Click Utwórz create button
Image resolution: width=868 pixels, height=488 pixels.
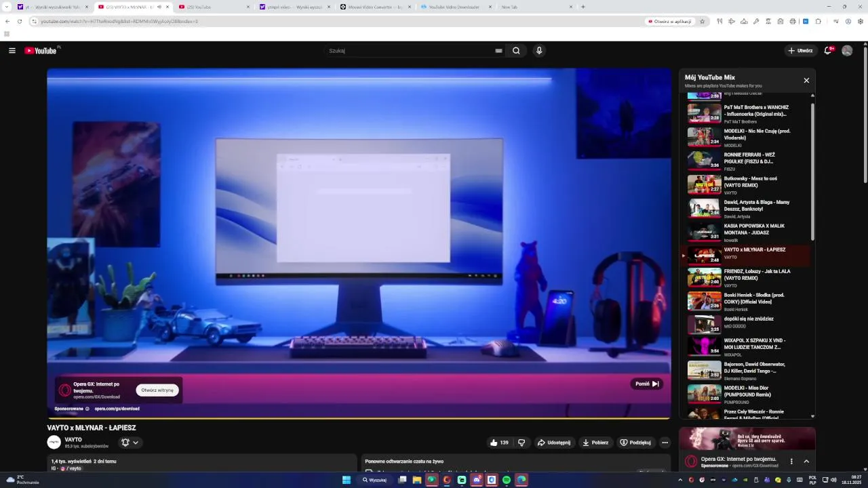pyautogui.click(x=800, y=51)
